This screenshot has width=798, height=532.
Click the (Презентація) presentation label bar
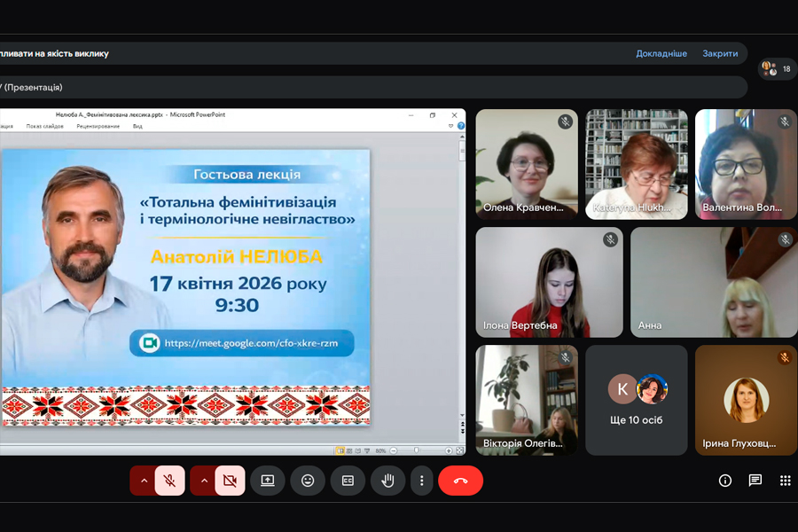coord(373,88)
